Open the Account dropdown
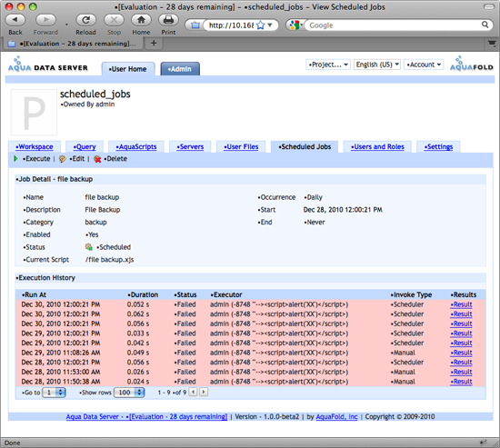 pos(424,65)
